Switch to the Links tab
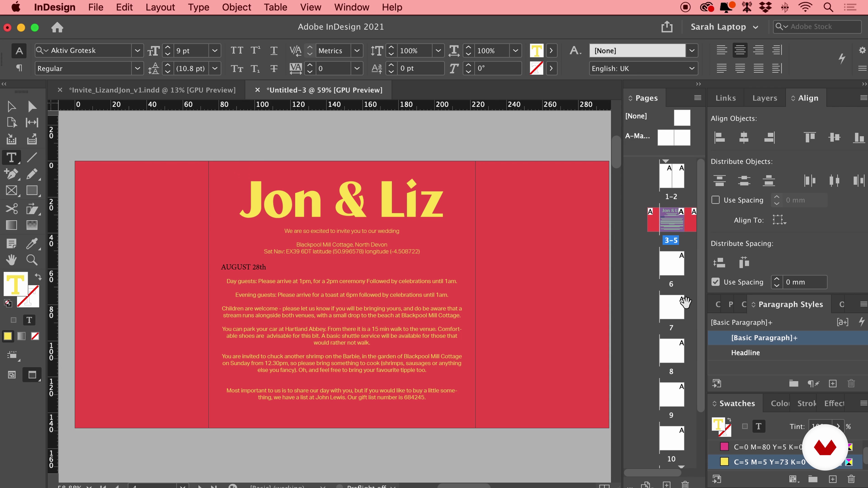 click(x=725, y=98)
